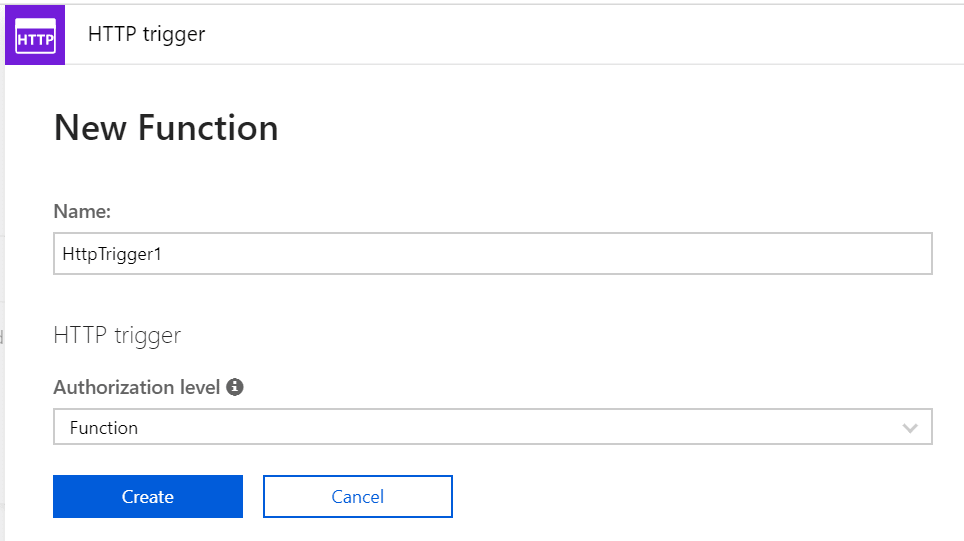Viewport: 964px width, 541px height.
Task: Click the 'Cancel' label on the outlined button
Action: 357,497
